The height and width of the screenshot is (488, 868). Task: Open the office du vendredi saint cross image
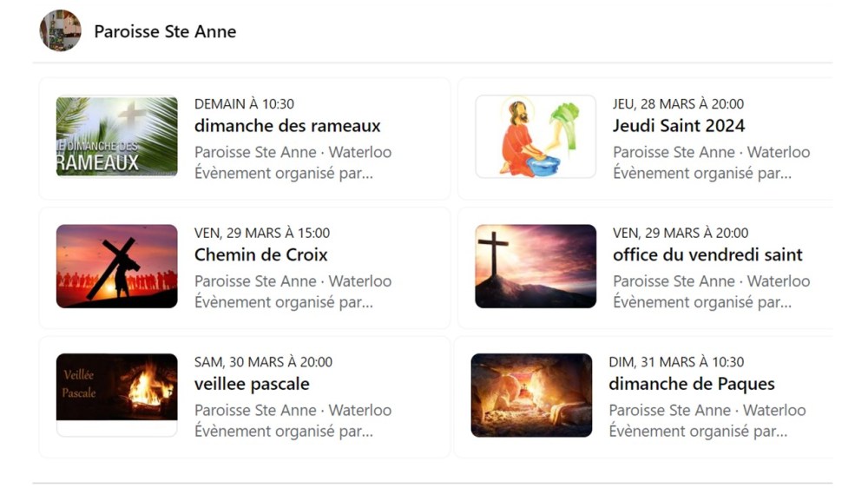click(536, 266)
